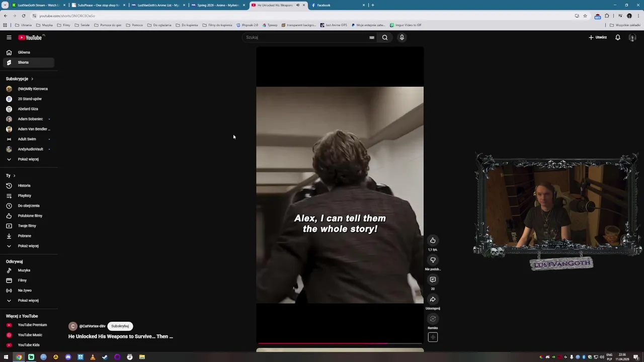Open the Remiks remix option

point(433,319)
